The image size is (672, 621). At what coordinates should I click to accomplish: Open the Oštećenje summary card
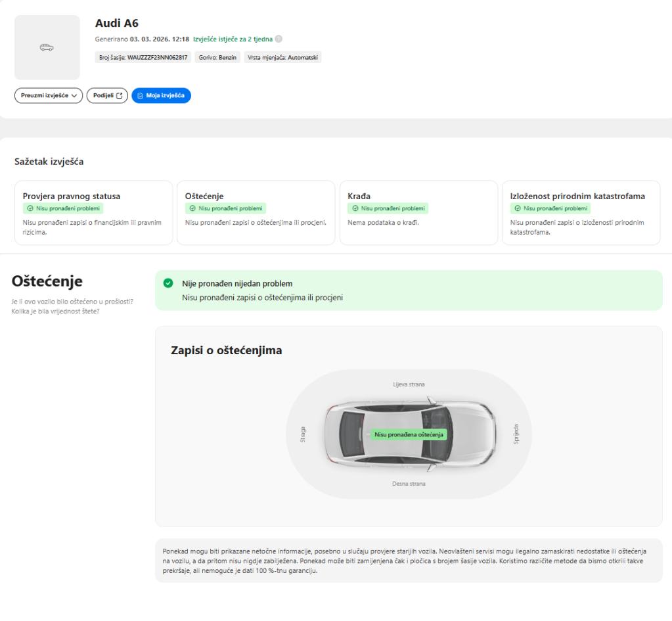click(256, 212)
